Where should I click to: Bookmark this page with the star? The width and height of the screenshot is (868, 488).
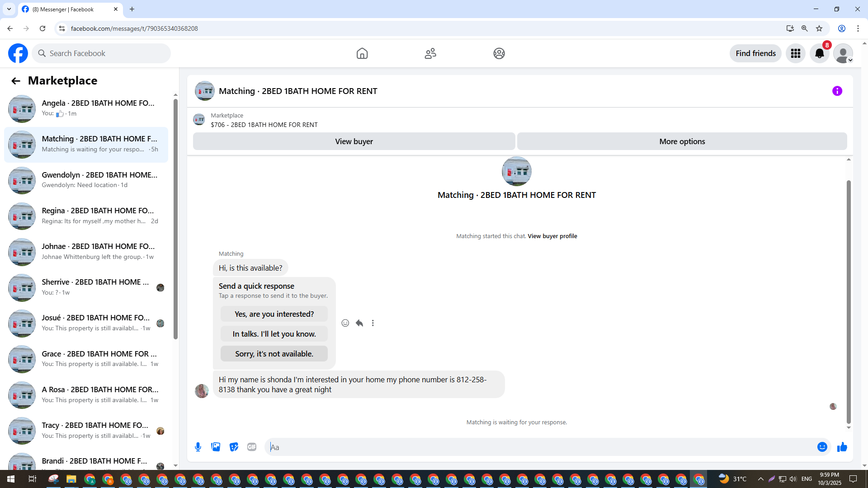(x=819, y=28)
